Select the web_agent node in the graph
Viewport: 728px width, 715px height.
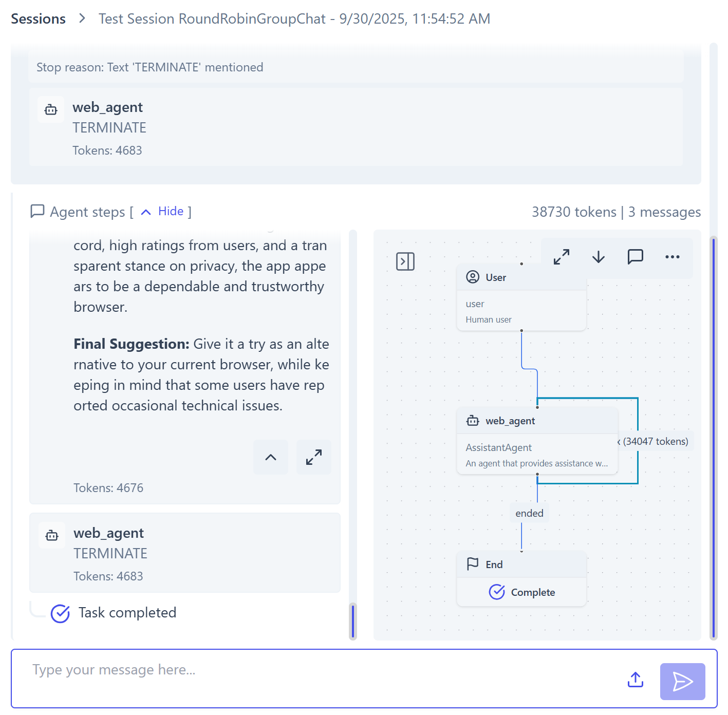tap(537, 441)
